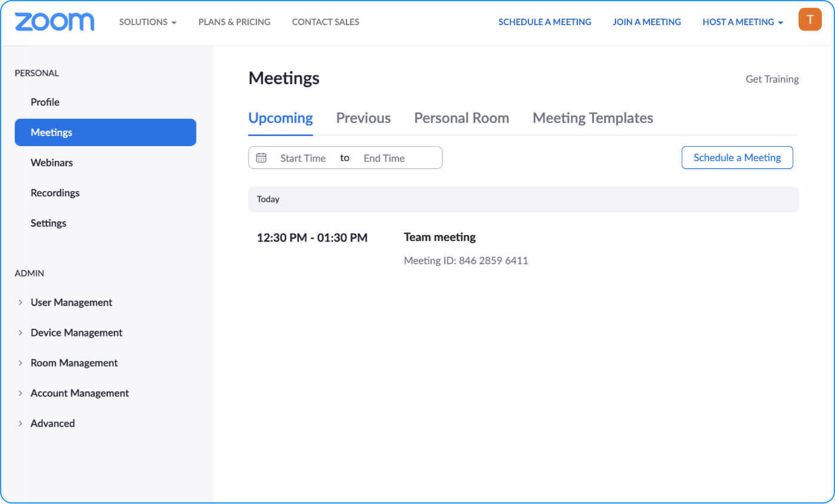Expand the User Management section
The width and height of the screenshot is (835, 504).
click(71, 302)
